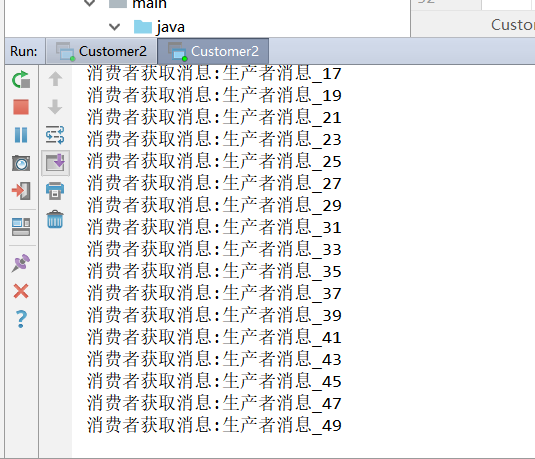Toggle soft-wrap for console output
535x459 pixels.
click(x=55, y=135)
